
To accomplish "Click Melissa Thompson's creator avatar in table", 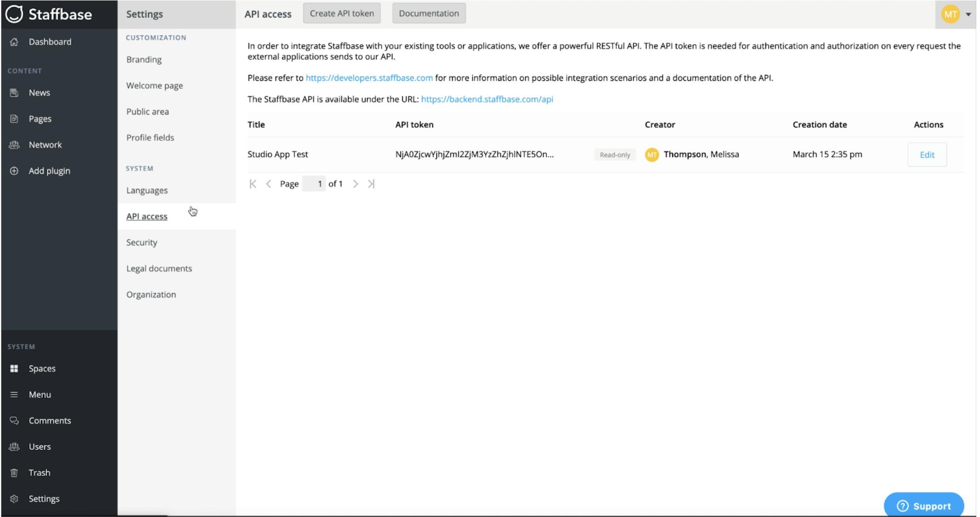I will pos(652,154).
